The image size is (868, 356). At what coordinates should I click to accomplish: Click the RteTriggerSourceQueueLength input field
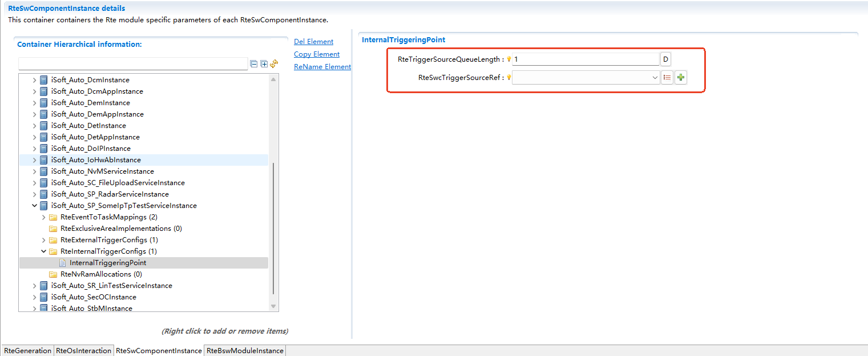point(585,59)
